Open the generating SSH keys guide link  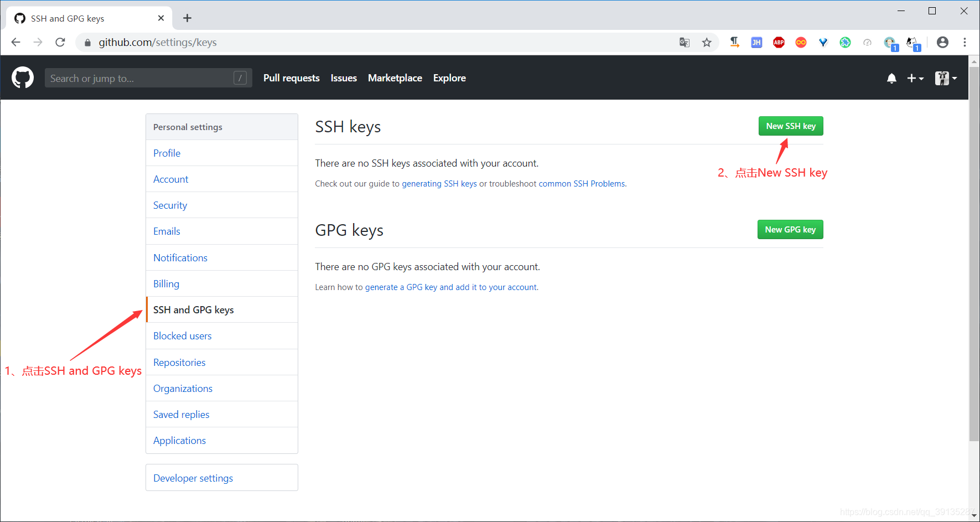tap(439, 184)
